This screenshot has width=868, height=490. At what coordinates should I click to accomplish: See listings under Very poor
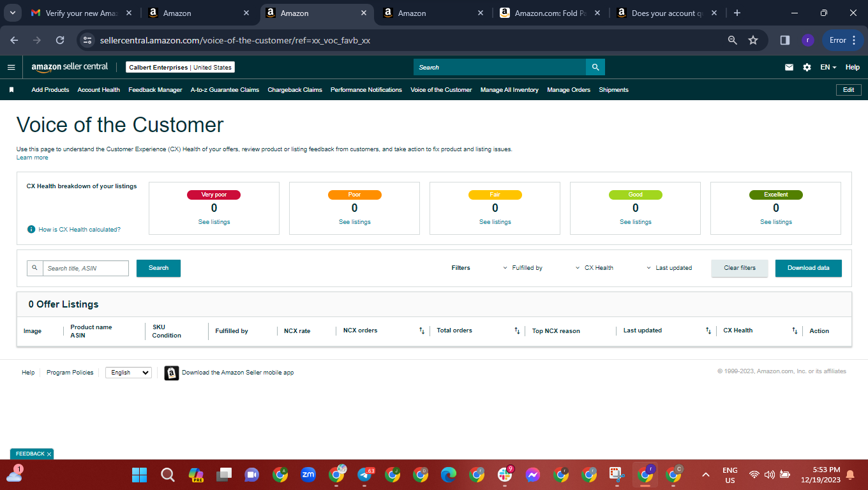[214, 222]
